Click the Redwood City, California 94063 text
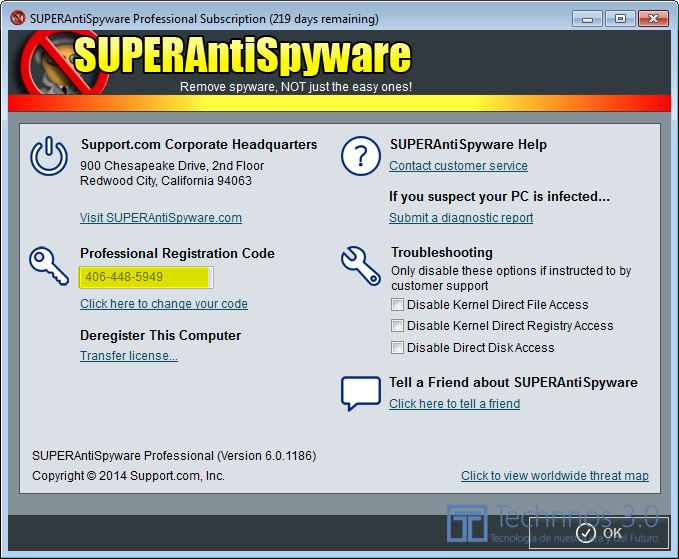 tap(166, 181)
